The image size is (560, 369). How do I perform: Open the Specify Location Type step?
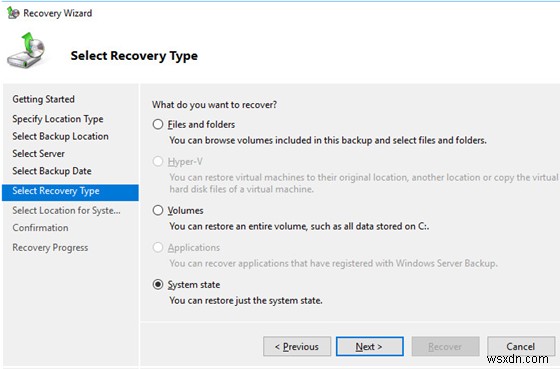(58, 119)
